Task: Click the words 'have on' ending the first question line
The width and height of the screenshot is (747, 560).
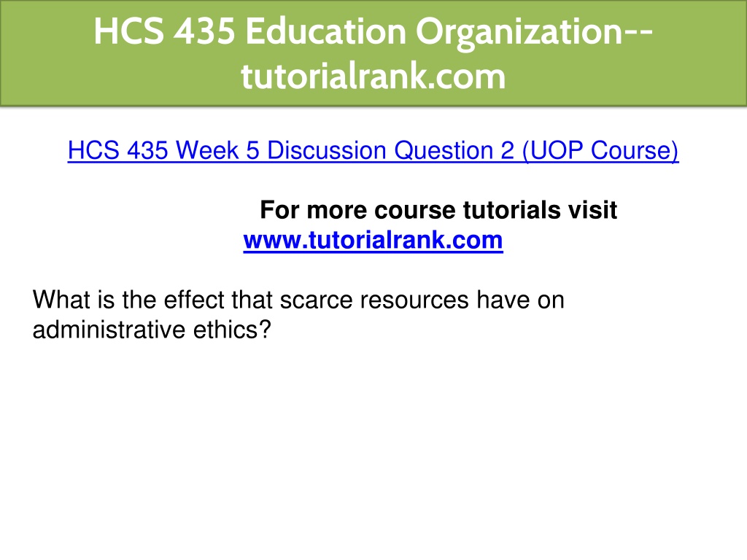Action: (x=521, y=300)
